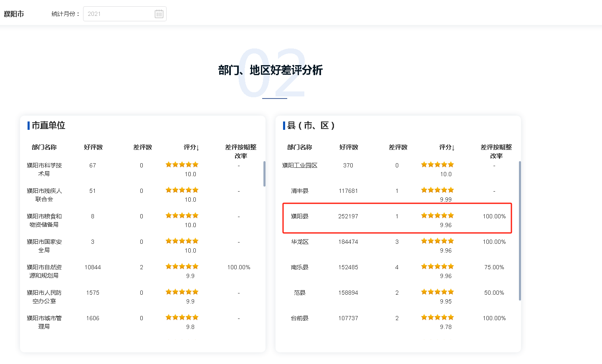
Task: Click star rating for 濮阳市人民防空办公室
Action: click(x=182, y=292)
